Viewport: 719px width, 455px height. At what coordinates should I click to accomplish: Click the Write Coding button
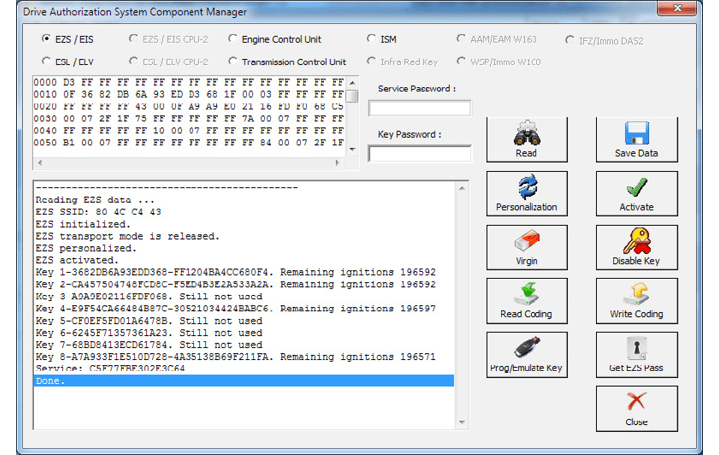[636, 301]
